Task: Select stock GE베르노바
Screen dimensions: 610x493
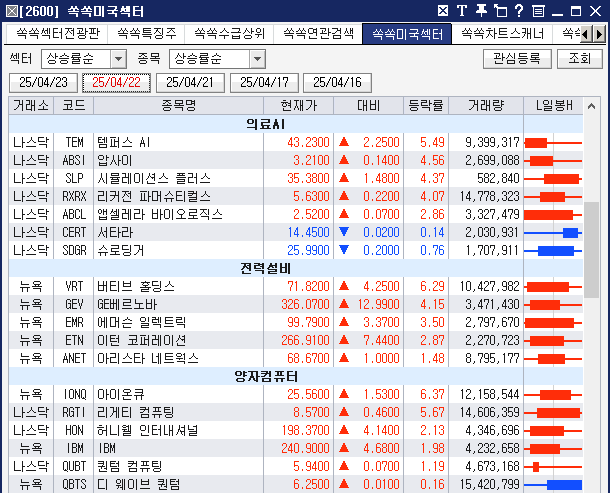Action: pos(127,304)
